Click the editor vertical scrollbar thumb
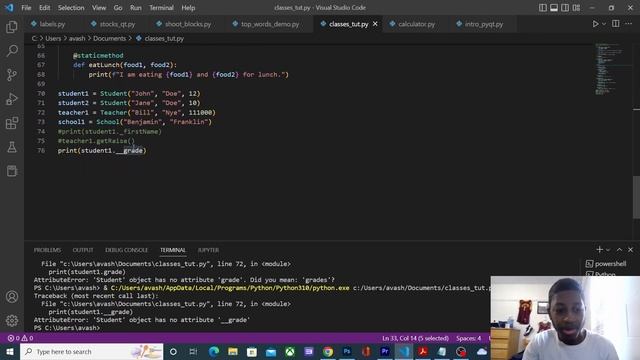The image size is (640, 360). (636, 197)
